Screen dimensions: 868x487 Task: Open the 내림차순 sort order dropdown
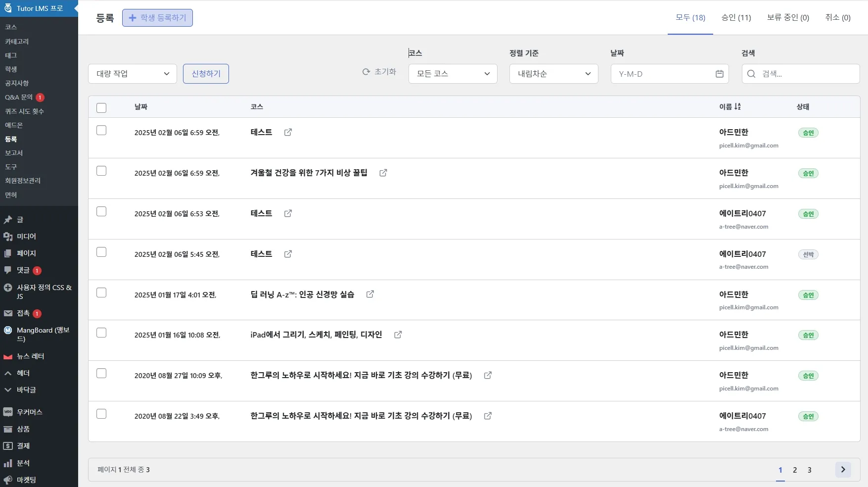(x=552, y=74)
